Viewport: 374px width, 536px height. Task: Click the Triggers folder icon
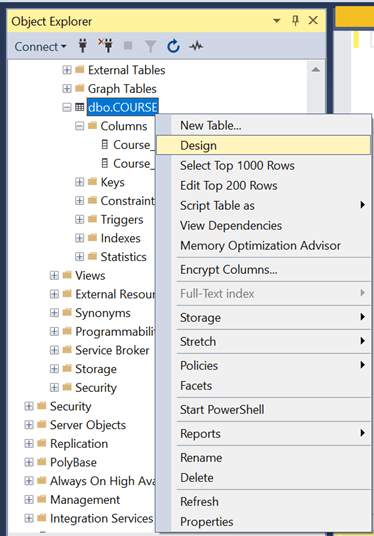(x=92, y=219)
